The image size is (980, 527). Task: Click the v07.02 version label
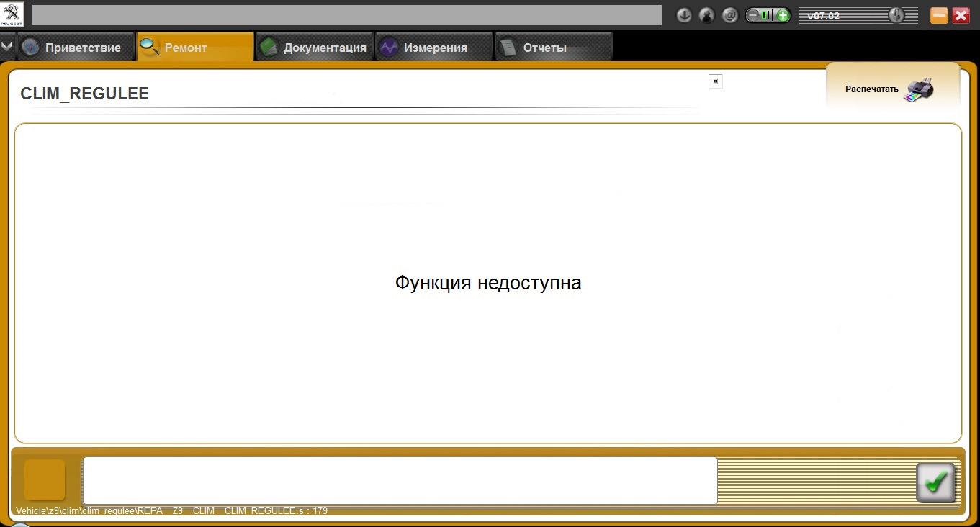[824, 15]
